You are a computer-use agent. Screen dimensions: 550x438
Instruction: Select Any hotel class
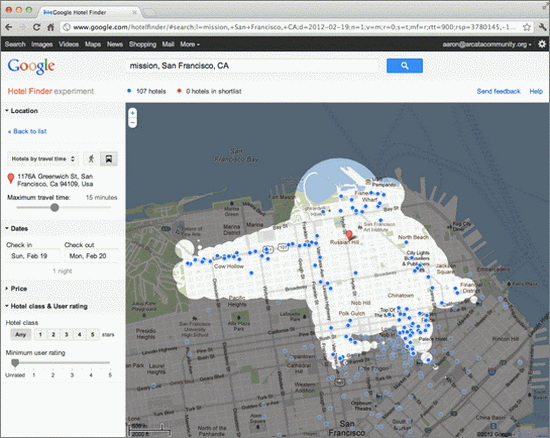pyautogui.click(x=21, y=335)
